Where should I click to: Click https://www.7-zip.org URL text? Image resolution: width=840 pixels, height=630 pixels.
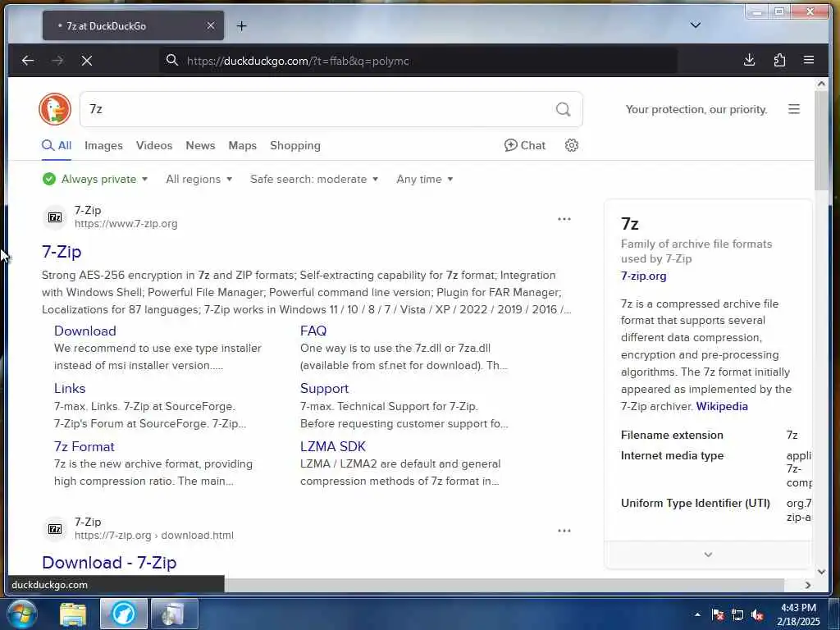(126, 223)
